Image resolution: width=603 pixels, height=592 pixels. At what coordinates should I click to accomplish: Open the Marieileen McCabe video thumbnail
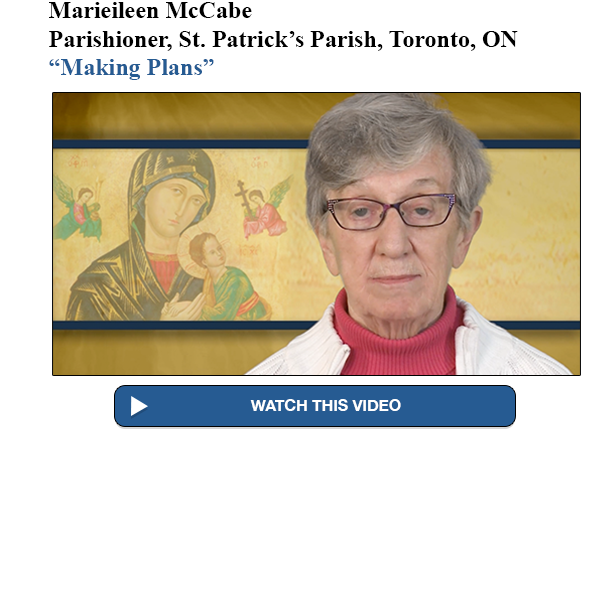[316, 233]
